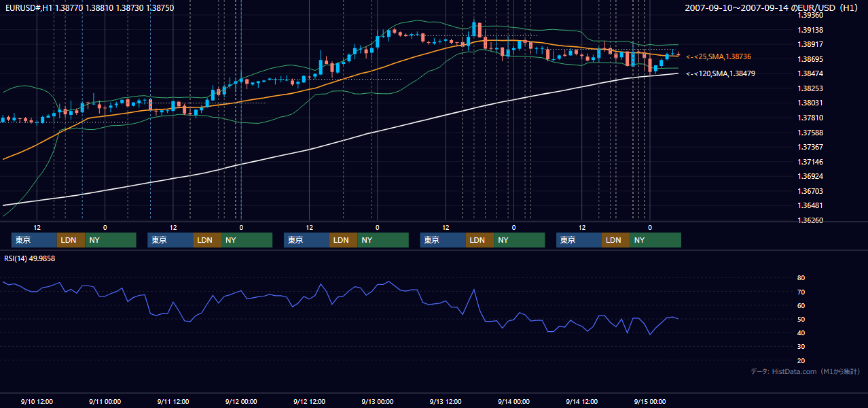Select the 9/10 12:00 date label
Viewport: 868px width, 408px height.
pos(37,401)
